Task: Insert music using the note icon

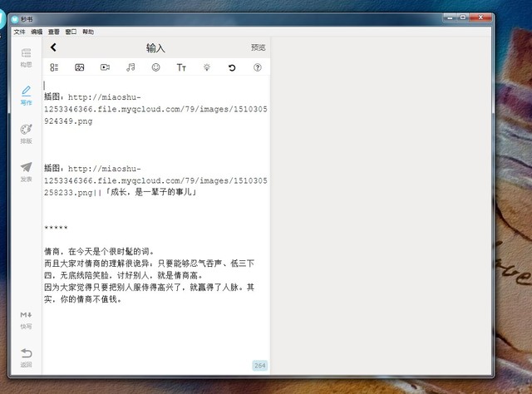Action: [x=131, y=67]
